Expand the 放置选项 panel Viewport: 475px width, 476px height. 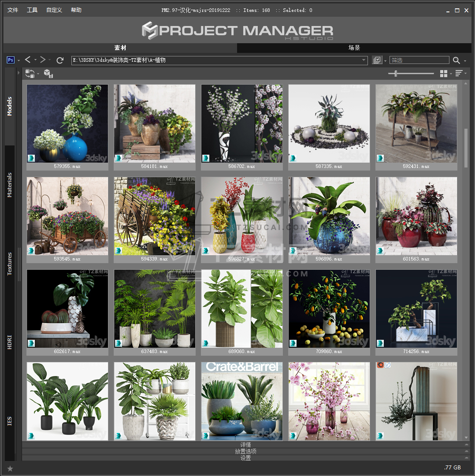[x=245, y=451]
